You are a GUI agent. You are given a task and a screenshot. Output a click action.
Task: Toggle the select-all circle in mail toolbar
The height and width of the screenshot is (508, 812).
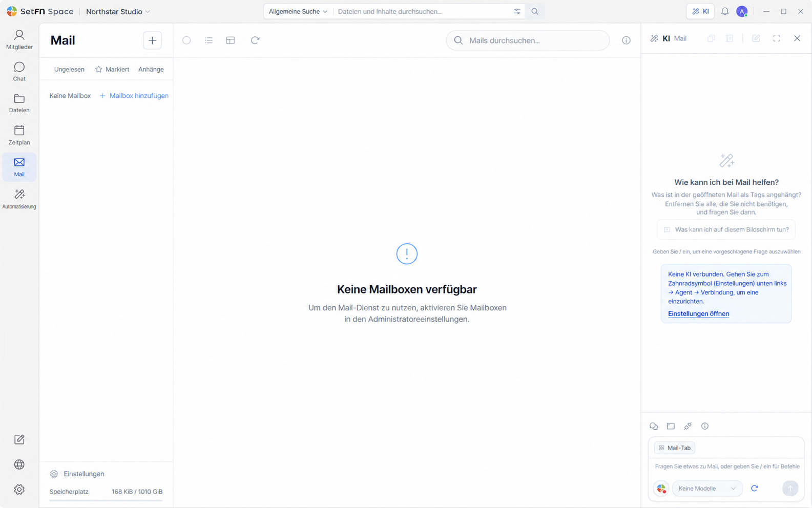click(186, 40)
